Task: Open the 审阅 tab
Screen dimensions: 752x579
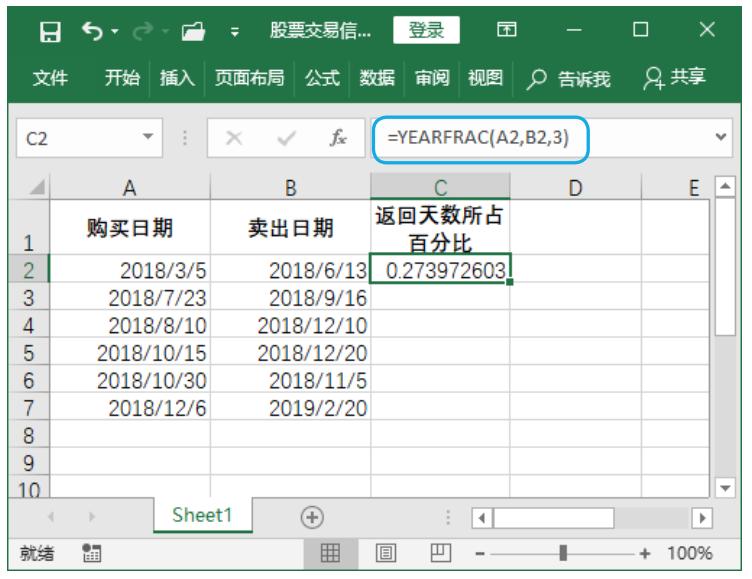Action: [x=432, y=78]
